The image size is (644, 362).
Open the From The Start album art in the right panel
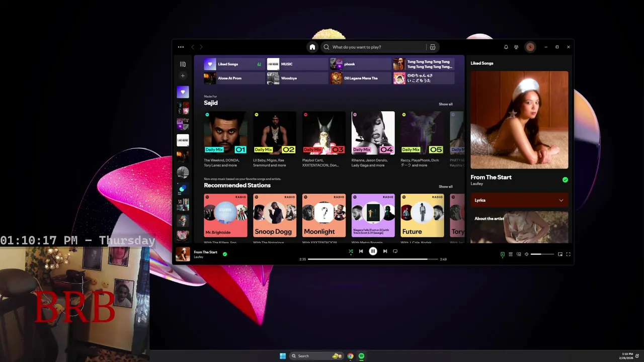click(x=519, y=120)
